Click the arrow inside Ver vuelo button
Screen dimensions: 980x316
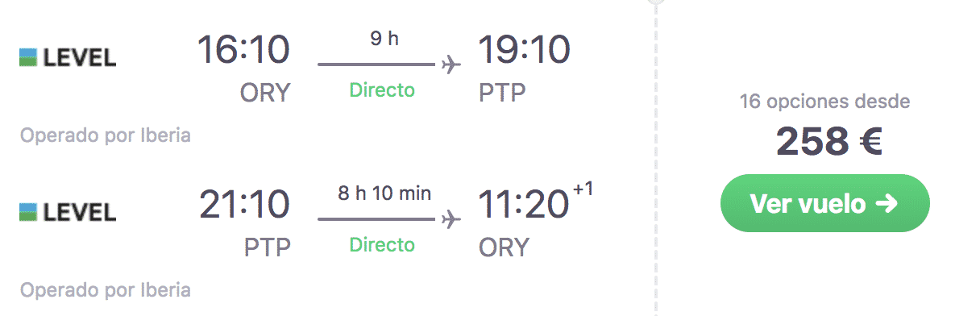pos(886,203)
